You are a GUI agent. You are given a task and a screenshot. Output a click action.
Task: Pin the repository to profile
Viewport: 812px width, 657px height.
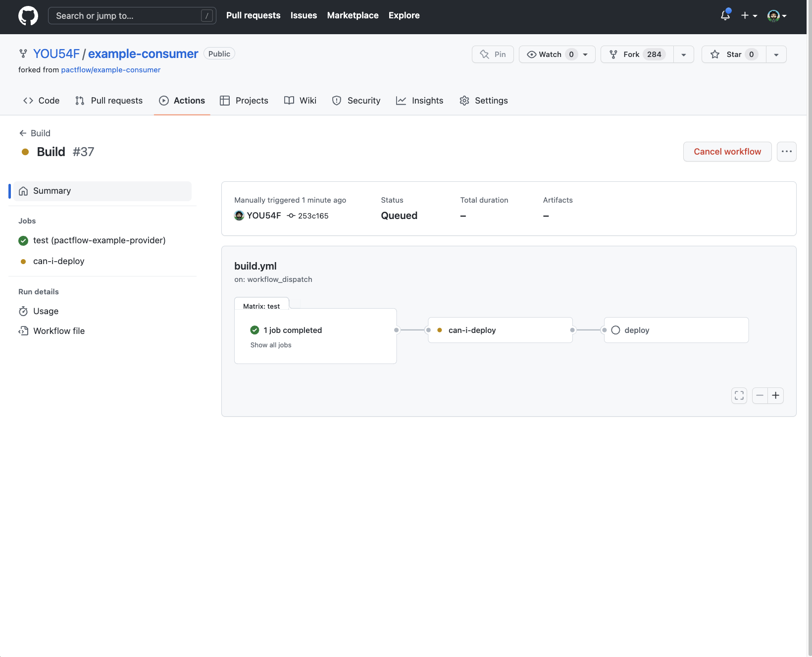493,55
